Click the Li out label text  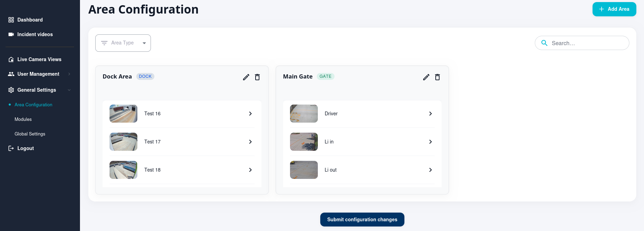331,170
